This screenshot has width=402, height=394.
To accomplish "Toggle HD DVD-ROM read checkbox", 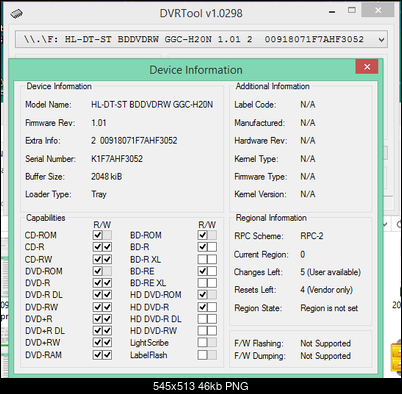I will point(202,295).
